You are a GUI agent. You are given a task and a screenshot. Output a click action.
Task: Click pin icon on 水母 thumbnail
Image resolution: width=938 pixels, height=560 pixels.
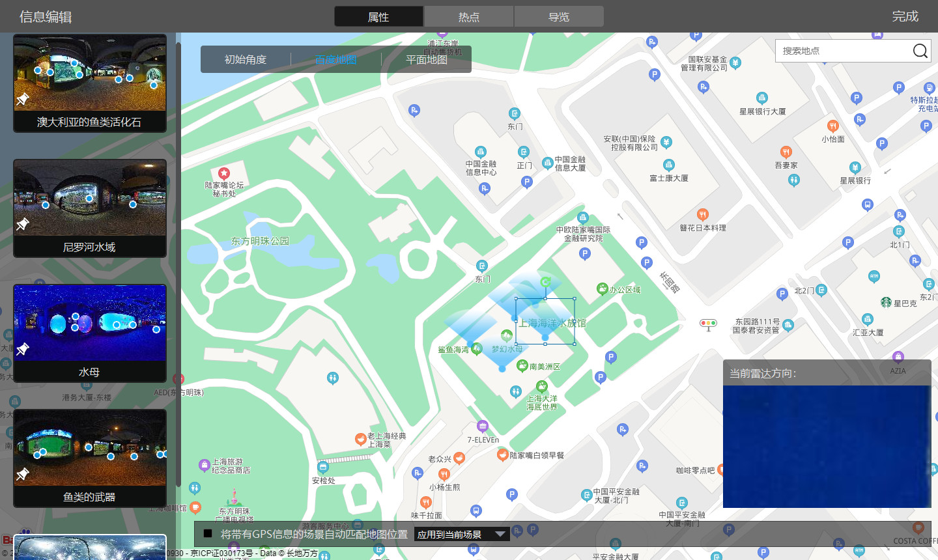[x=23, y=349]
